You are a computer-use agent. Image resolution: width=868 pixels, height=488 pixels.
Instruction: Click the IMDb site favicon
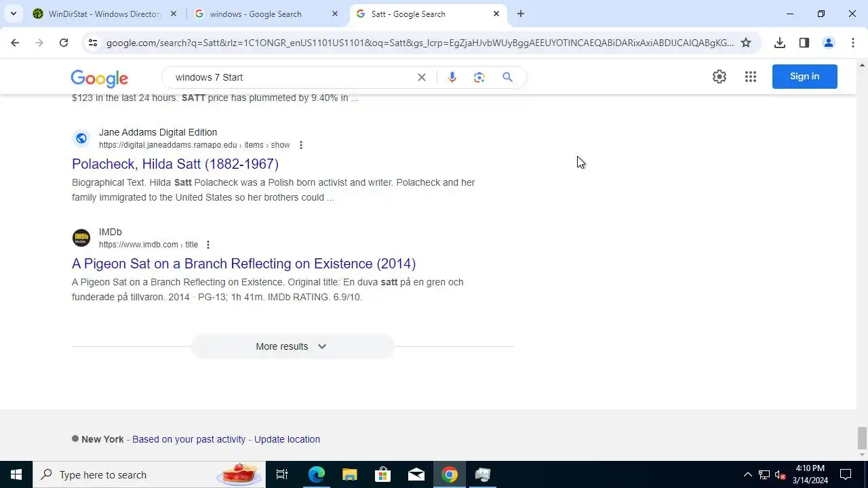(x=81, y=238)
